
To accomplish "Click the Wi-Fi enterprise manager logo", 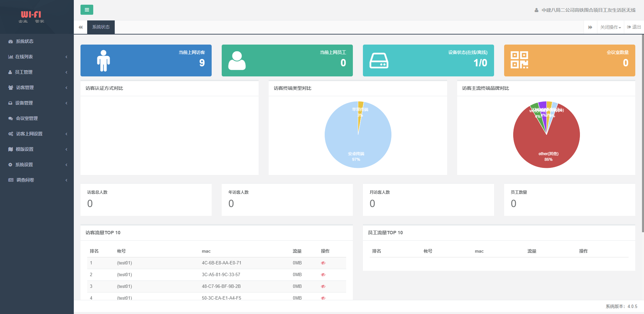I will tap(31, 17).
